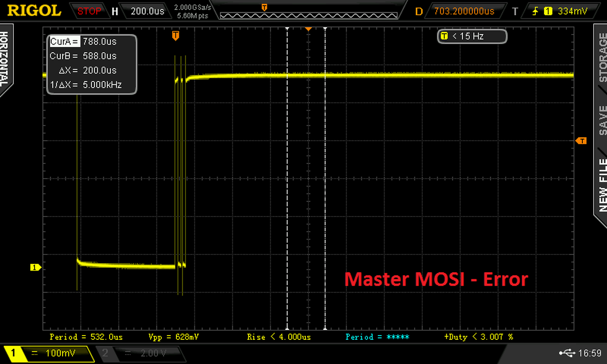
Task: Click the orange center time marker at the top of the grid
Action: 308,29
